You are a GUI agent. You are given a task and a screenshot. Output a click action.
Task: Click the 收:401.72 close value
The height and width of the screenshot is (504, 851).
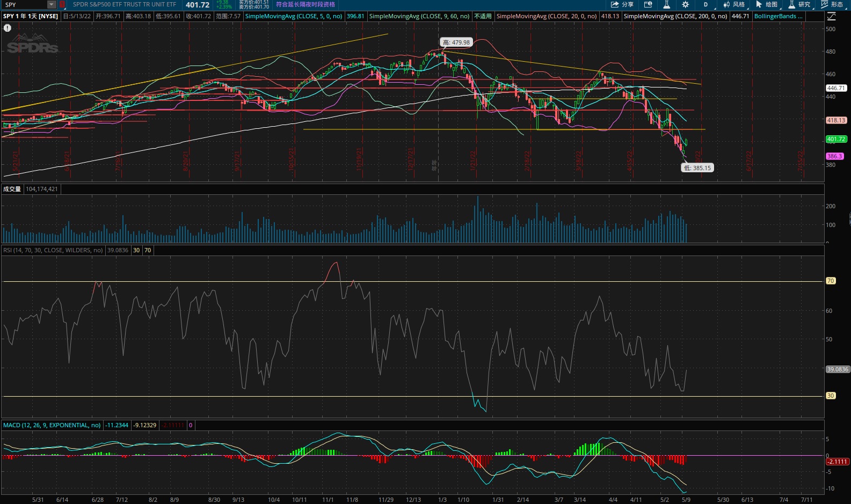199,16
